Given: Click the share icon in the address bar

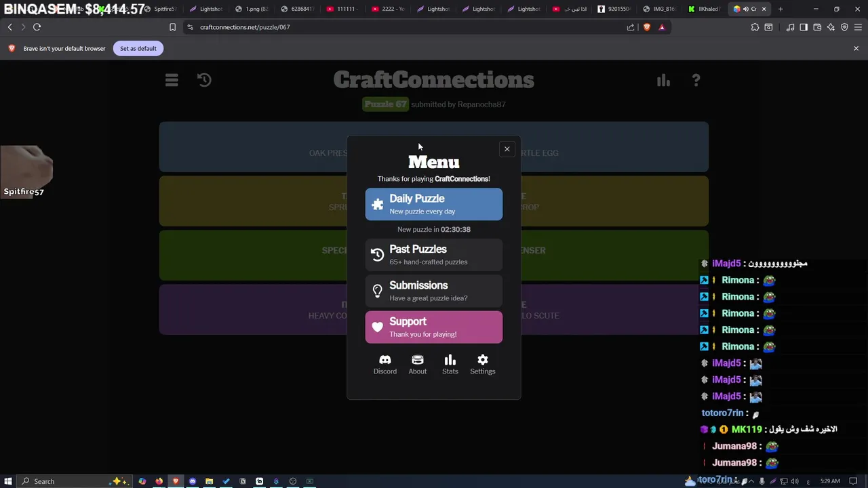Looking at the screenshot, I should click(631, 27).
